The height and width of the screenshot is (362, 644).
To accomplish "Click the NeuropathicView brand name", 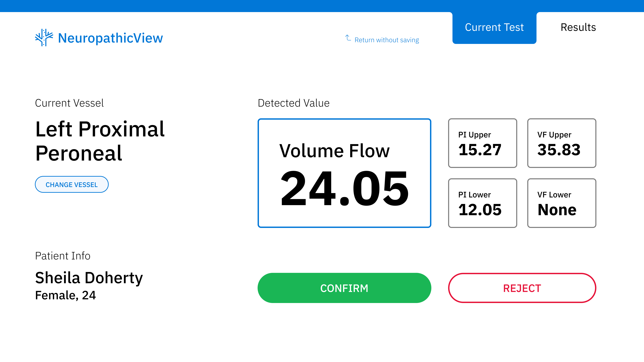I will click(110, 38).
